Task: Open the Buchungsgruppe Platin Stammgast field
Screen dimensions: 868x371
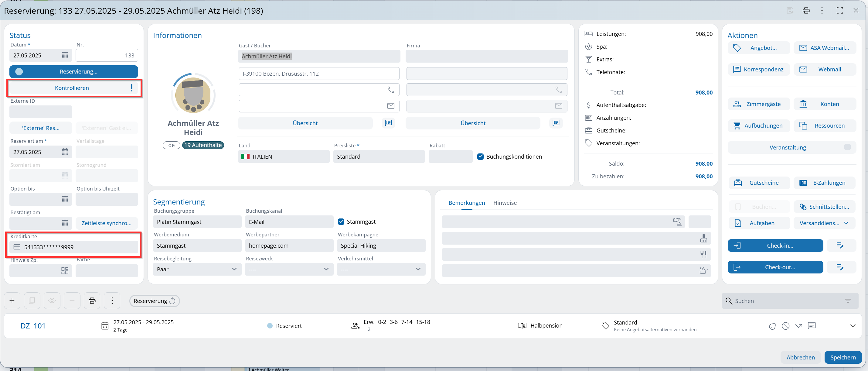Action: (x=197, y=222)
